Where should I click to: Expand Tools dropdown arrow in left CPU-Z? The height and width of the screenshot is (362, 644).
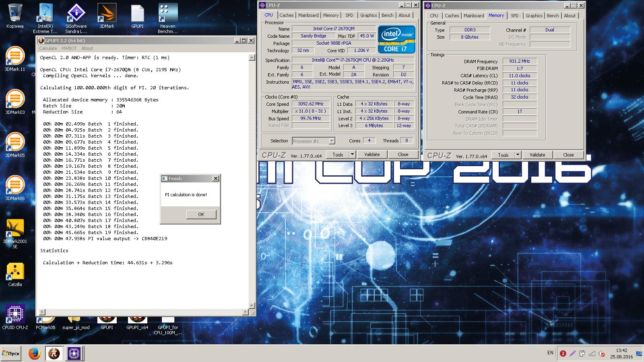pyautogui.click(x=352, y=154)
